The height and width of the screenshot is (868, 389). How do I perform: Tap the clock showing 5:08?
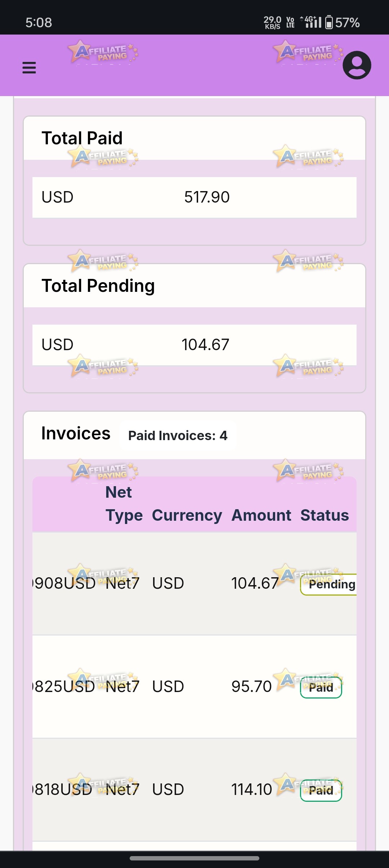pyautogui.click(x=39, y=23)
